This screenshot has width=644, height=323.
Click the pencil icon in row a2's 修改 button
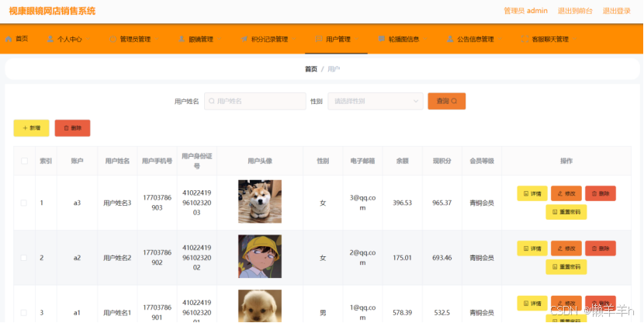(x=559, y=248)
